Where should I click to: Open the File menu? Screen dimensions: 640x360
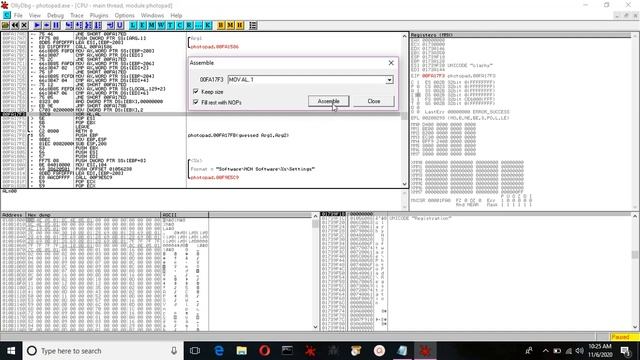coord(18,15)
